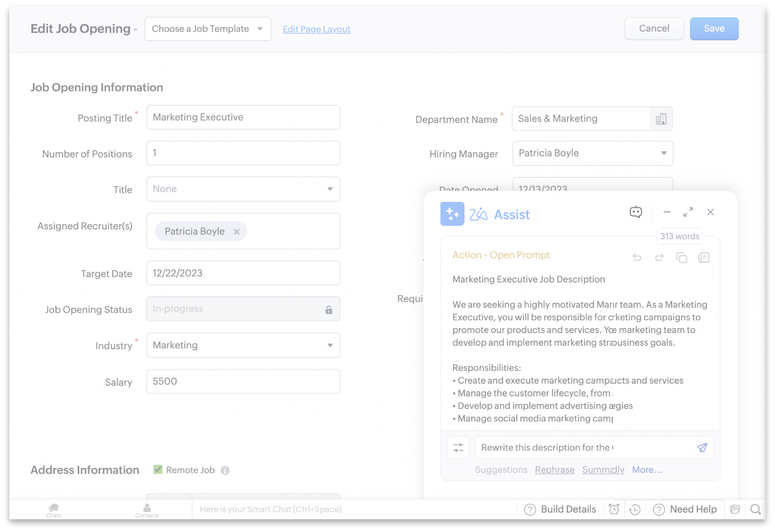The height and width of the screenshot is (532, 775).
Task: Click the lock icon in Job Opening Status
Action: [329, 309]
